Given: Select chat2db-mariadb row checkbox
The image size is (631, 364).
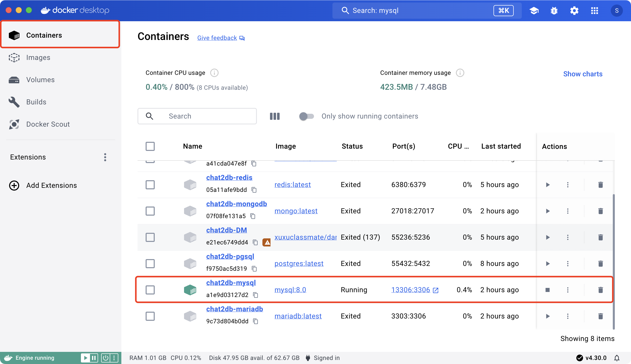Looking at the screenshot, I should point(150,316).
